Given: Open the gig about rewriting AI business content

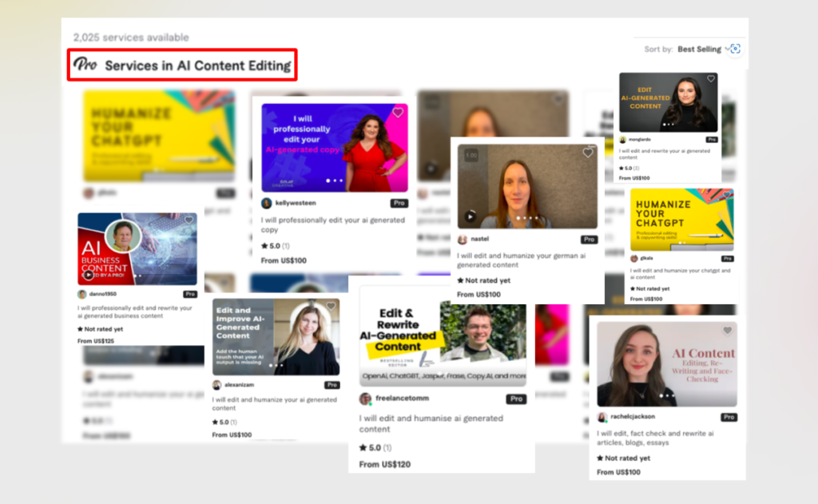Looking at the screenshot, I should (134, 312).
